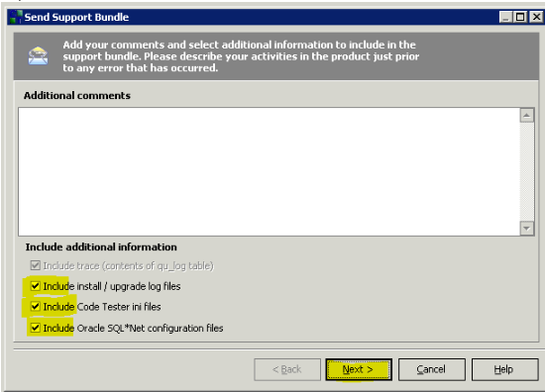Click the comments scrollbar down arrow
545x392 pixels.
pyautogui.click(x=527, y=229)
